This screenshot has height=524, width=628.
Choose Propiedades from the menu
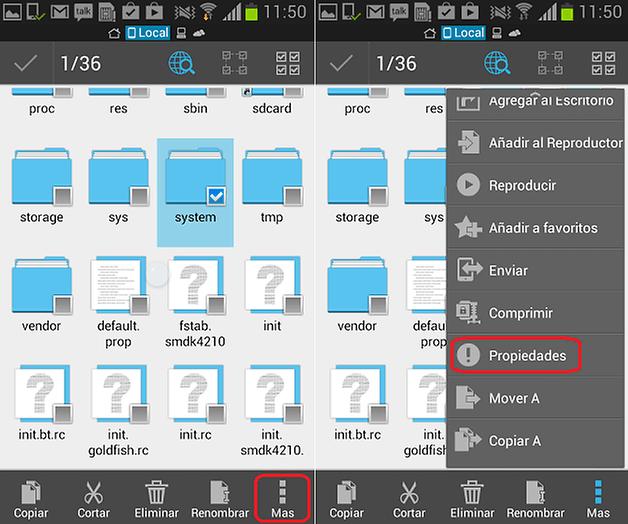535,355
